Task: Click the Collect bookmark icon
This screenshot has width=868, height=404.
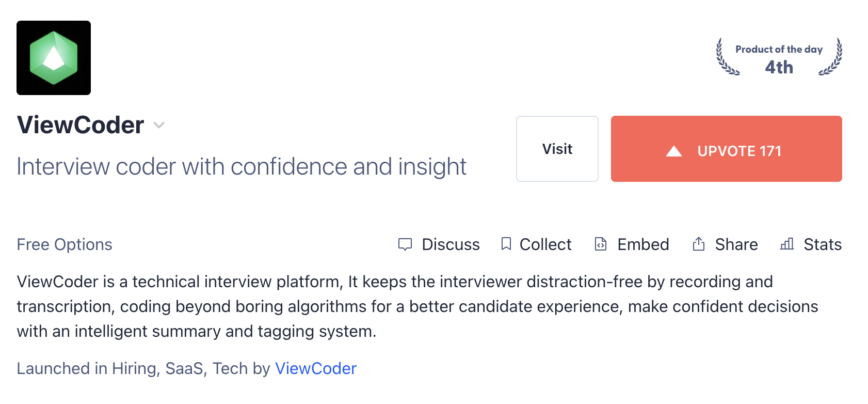Action: tap(506, 244)
